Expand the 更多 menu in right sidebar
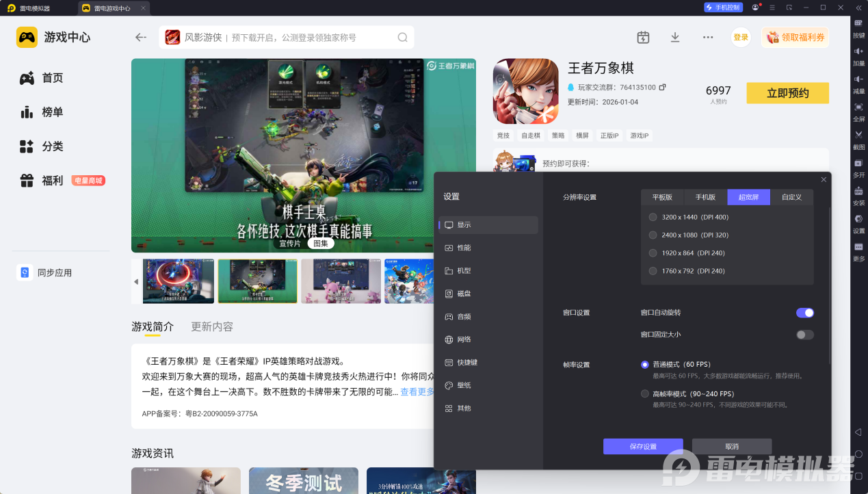868x494 pixels. coord(858,247)
